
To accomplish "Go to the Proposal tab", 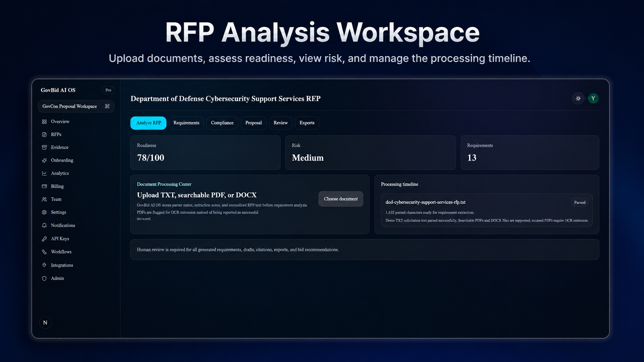I will (x=253, y=123).
